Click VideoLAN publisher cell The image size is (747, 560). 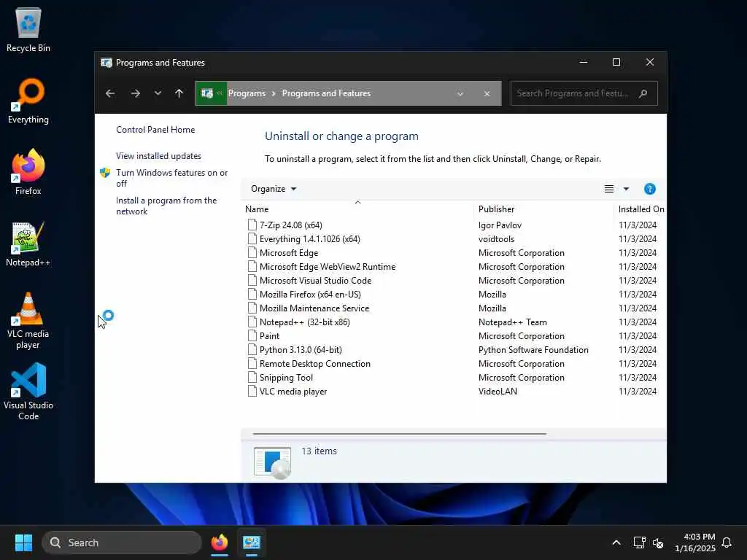coord(498,392)
